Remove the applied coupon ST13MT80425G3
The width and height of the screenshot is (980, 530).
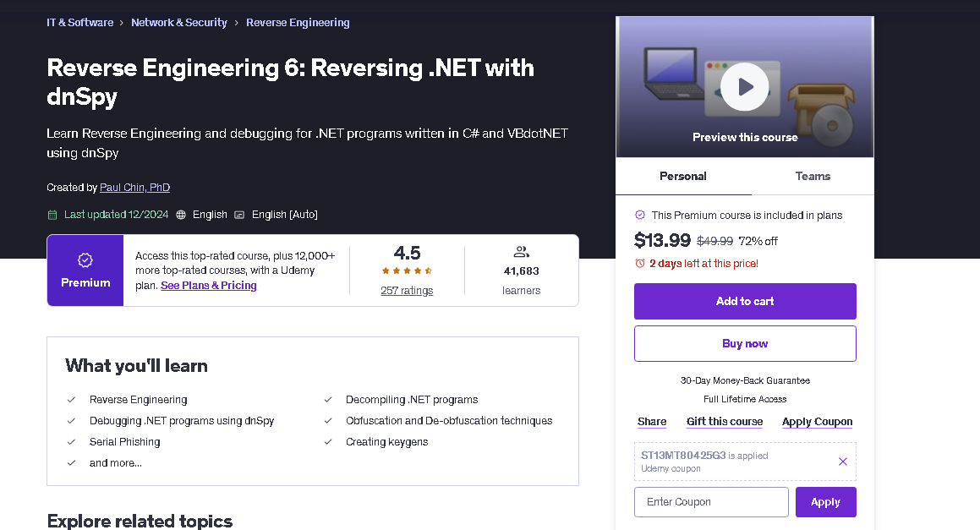click(842, 462)
